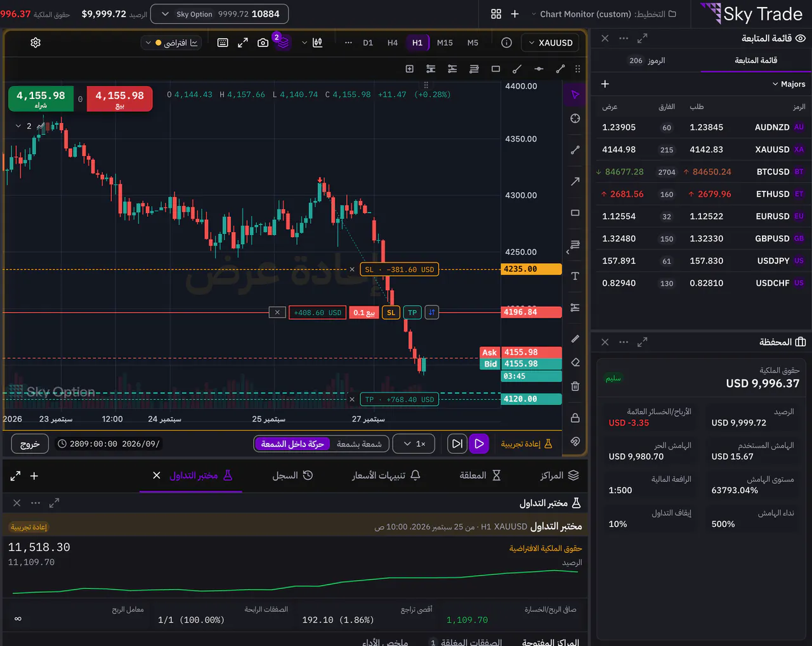Open keyboard shortcuts icon in chart toolbar
The image size is (812, 646).
pos(223,42)
